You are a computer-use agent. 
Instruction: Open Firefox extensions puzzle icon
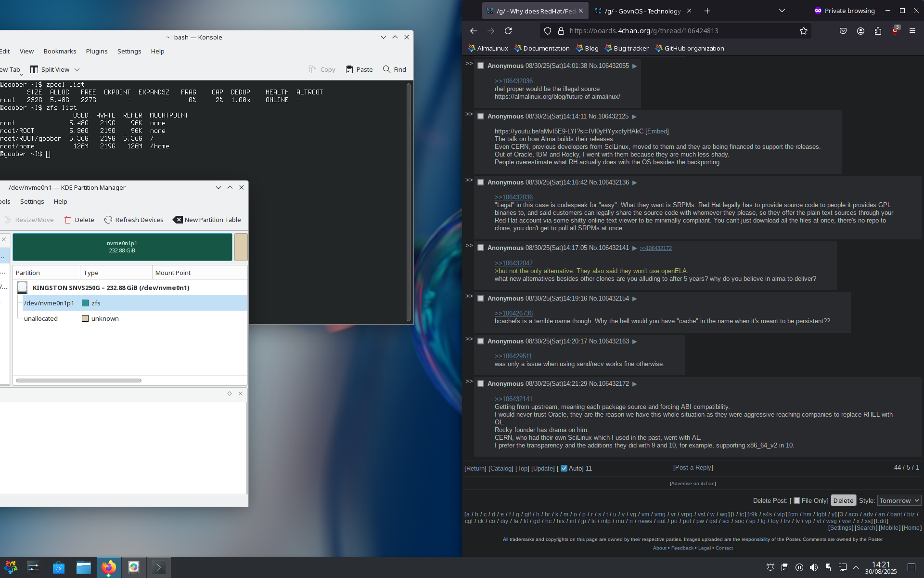(x=878, y=31)
